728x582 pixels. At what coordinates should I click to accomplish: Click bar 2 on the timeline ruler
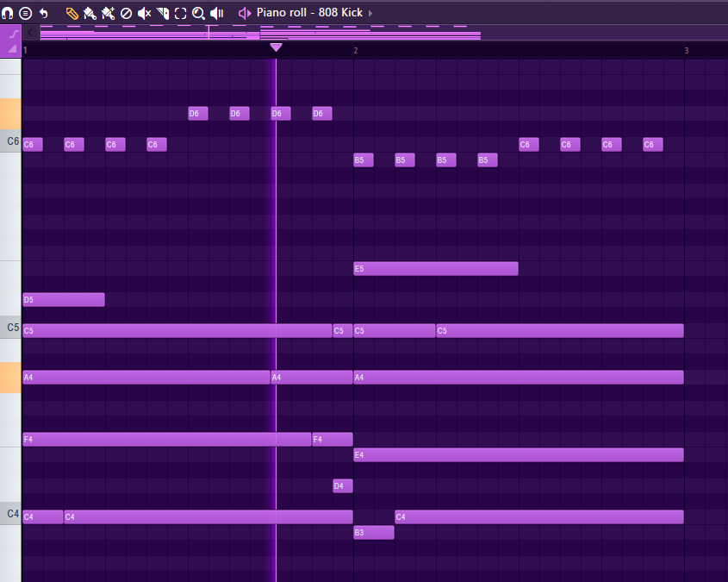pyautogui.click(x=356, y=50)
